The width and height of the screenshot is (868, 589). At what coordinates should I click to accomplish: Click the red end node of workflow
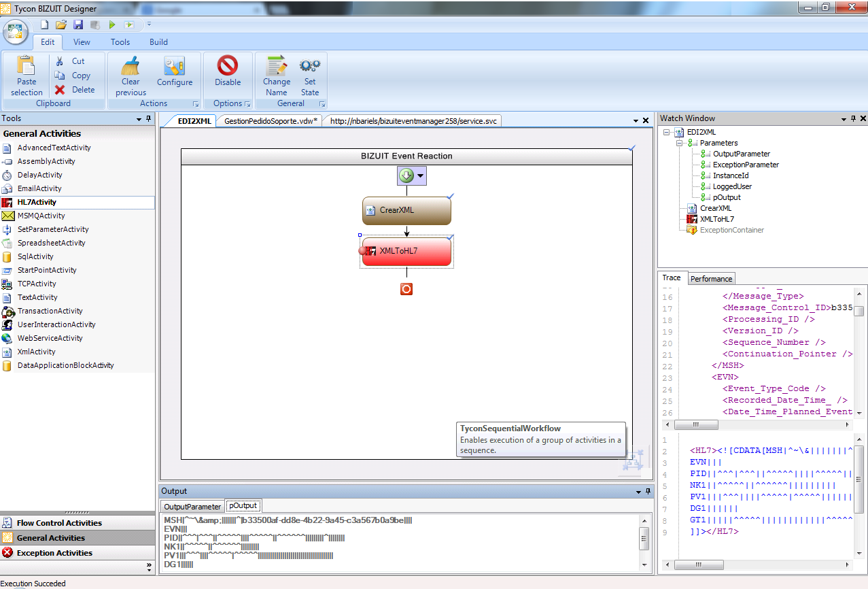(406, 289)
